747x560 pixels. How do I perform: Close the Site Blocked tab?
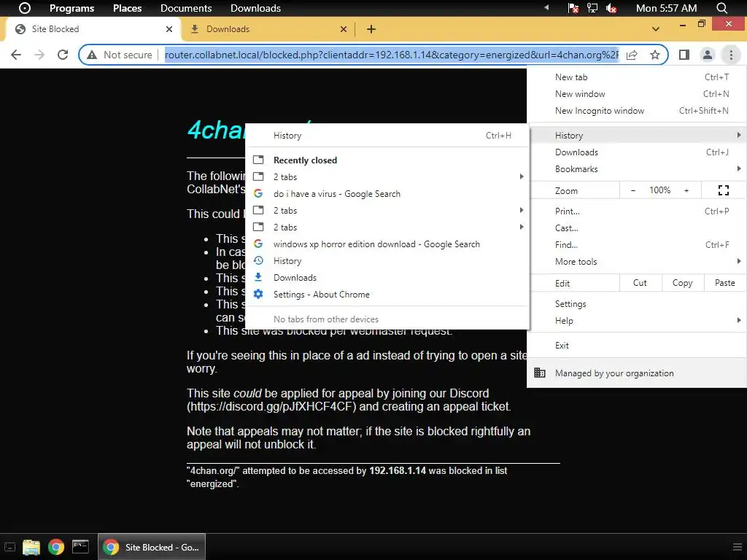[169, 29]
